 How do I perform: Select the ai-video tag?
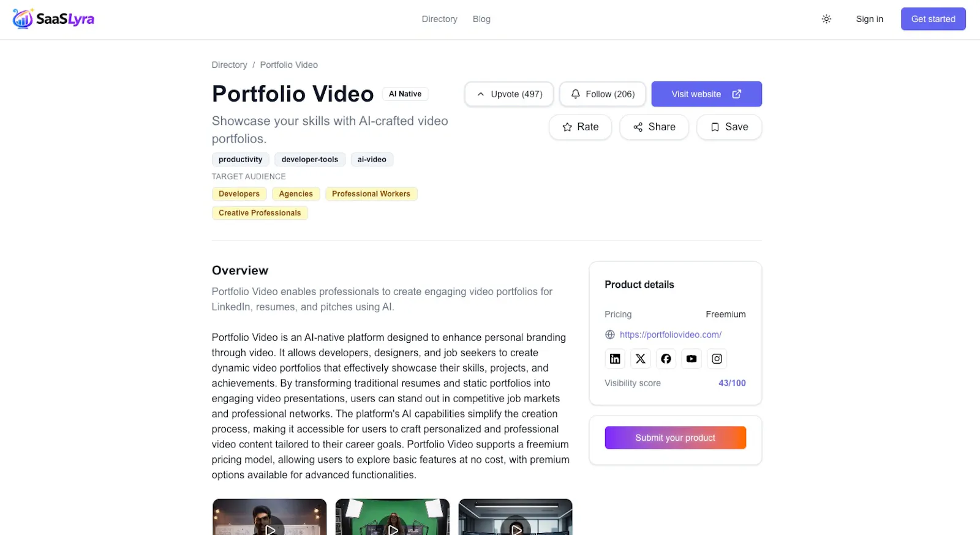click(372, 160)
